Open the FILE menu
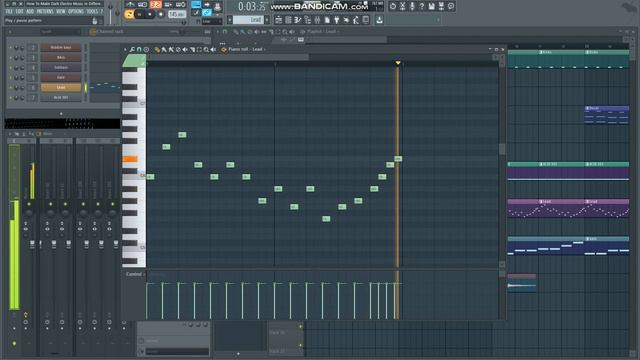 coord(9,12)
